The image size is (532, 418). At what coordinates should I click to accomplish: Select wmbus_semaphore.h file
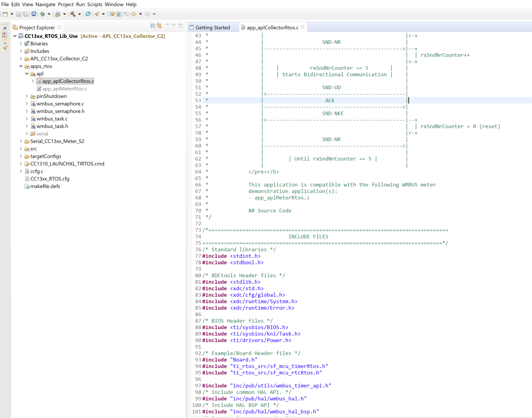[x=60, y=111]
